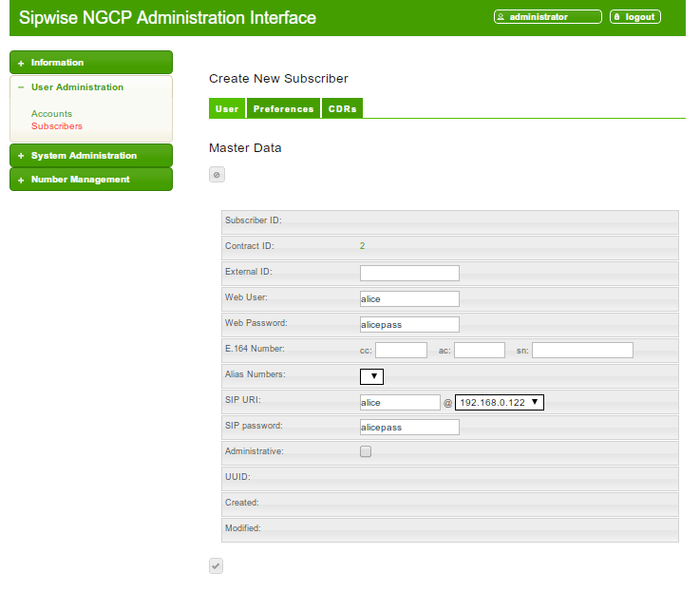Click the Sipwise NGCP Administration Interface title
Viewport: 700px width, 592px height.
(x=167, y=18)
